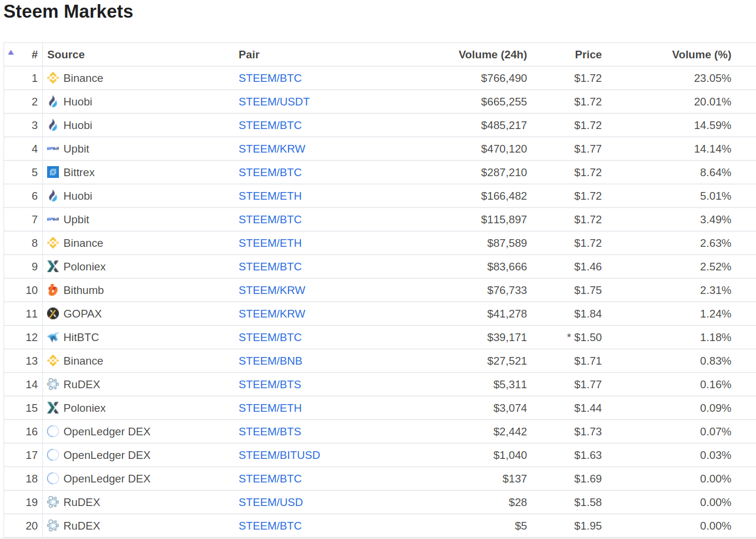756x539 pixels.
Task: Click the sort arrow above the table rows
Action: click(11, 52)
